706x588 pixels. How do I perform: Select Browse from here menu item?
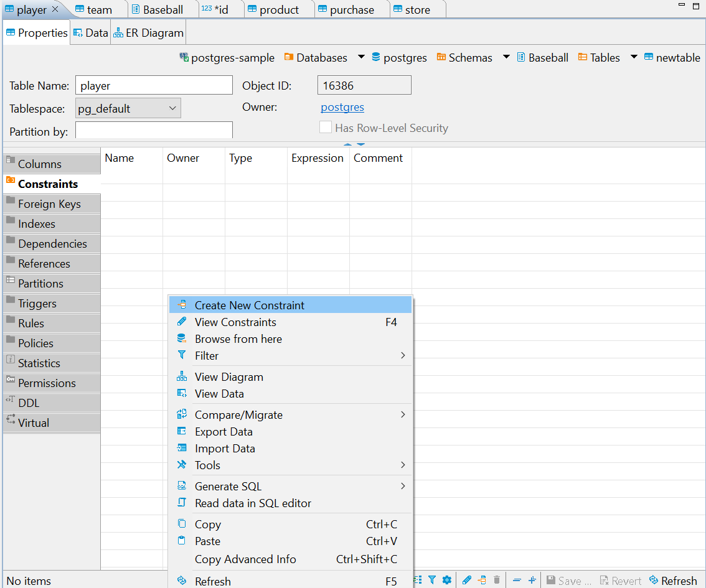(290, 338)
